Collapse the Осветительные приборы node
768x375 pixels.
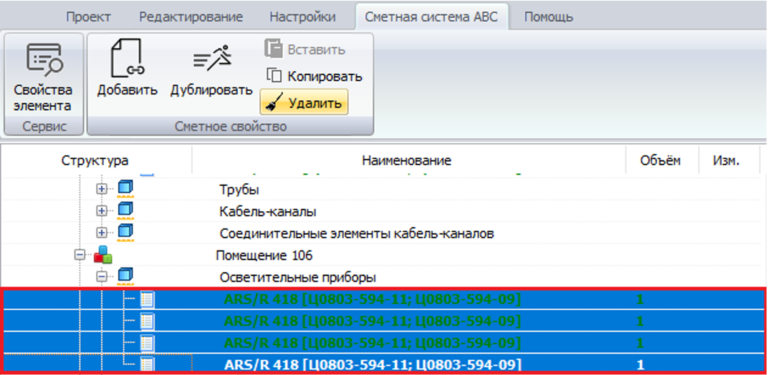coord(101,277)
